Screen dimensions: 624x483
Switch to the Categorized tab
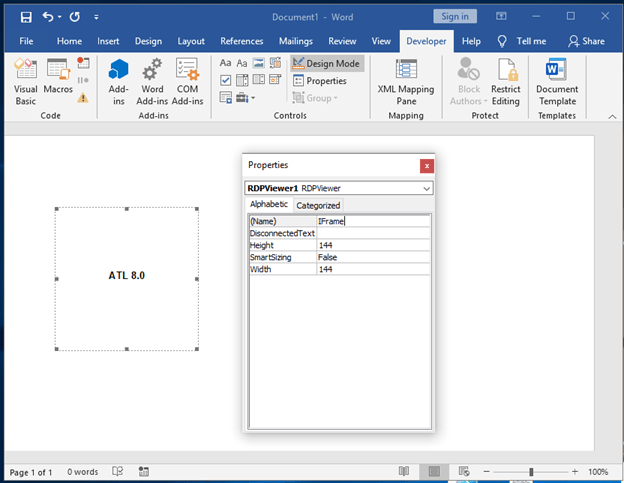[318, 205]
